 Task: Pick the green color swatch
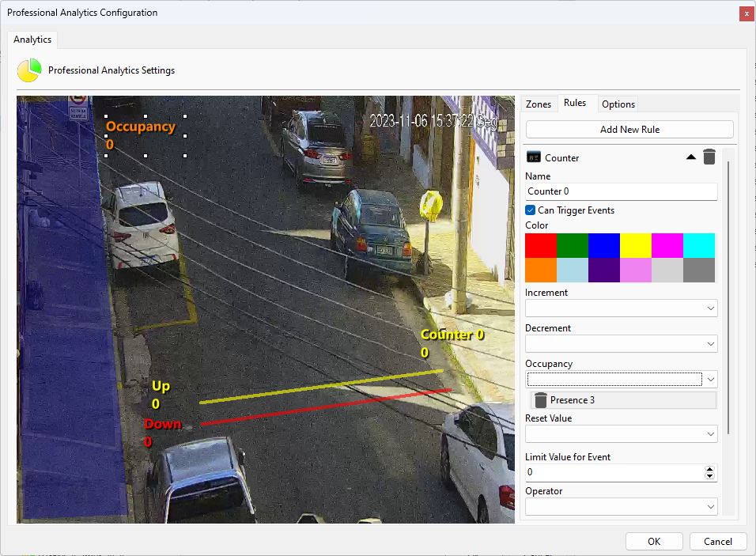(x=573, y=245)
